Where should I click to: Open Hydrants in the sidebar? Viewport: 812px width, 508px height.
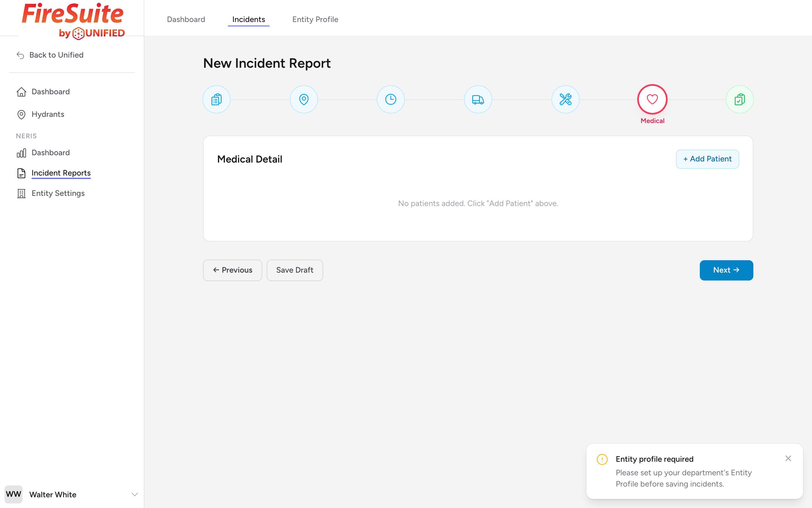[x=48, y=114]
